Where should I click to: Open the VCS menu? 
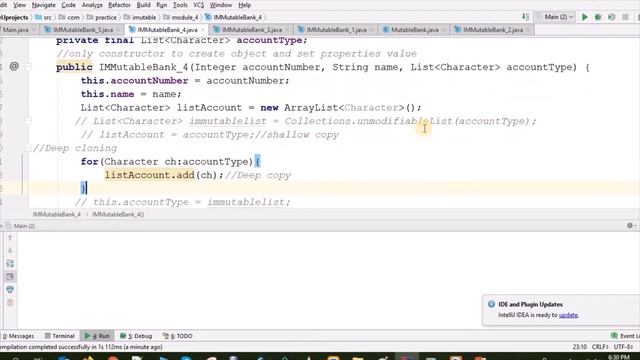[x=198, y=5]
